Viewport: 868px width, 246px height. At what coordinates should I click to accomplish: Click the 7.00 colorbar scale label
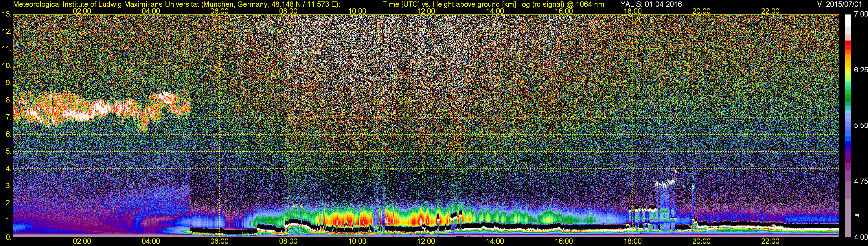coord(860,14)
